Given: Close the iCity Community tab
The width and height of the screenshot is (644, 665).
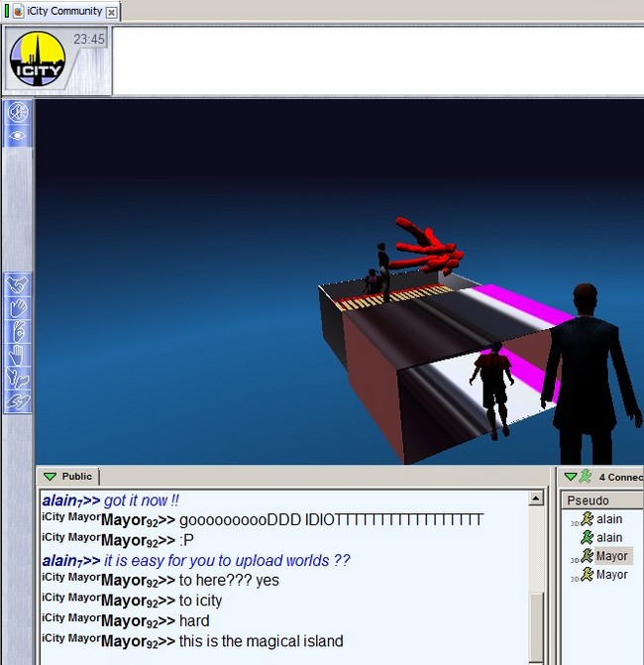Looking at the screenshot, I should pyautogui.click(x=111, y=12).
